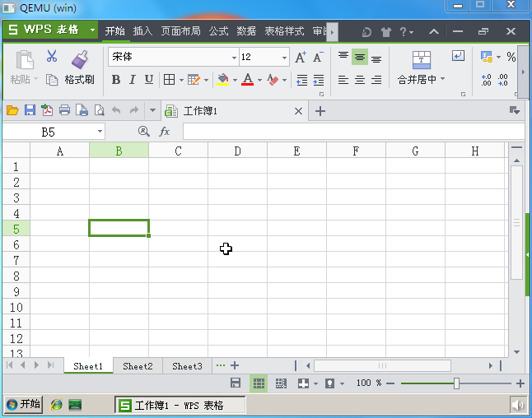Click the open folder icon
532x418 pixels.
click(x=12, y=110)
